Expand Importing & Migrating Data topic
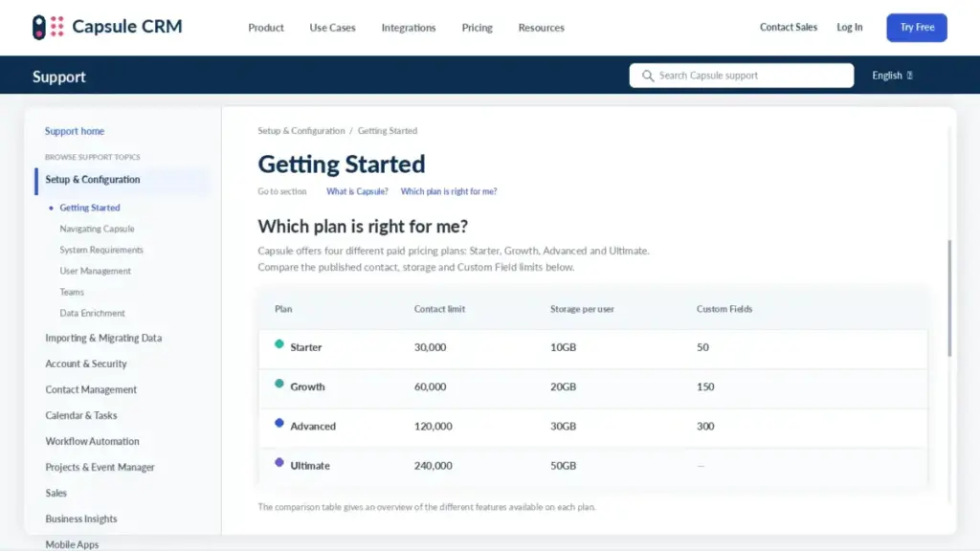 103,338
